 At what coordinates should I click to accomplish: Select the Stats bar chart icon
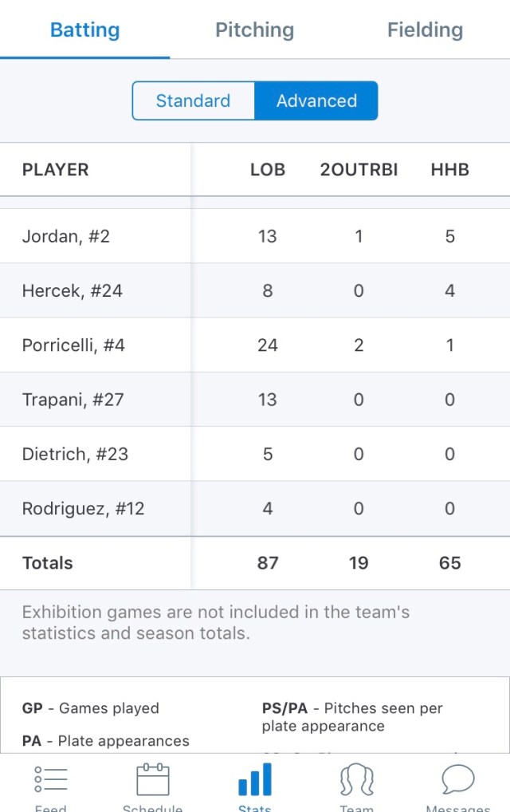pyautogui.click(x=255, y=779)
